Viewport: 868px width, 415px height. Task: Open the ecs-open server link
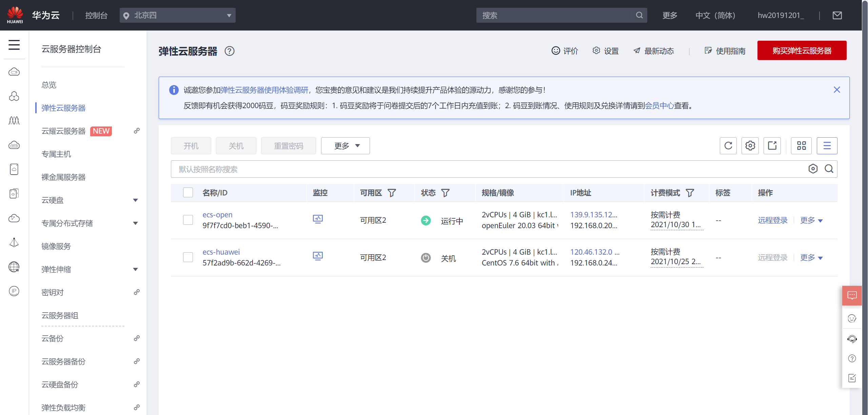217,215
